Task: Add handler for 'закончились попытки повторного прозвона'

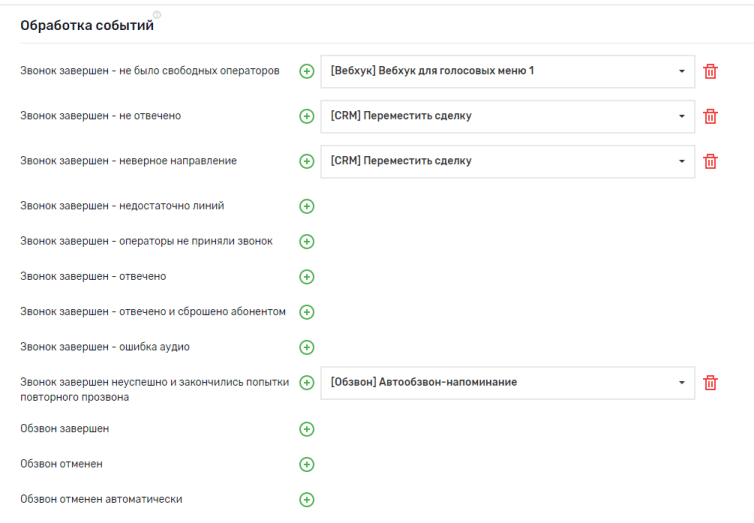Action: tap(307, 383)
